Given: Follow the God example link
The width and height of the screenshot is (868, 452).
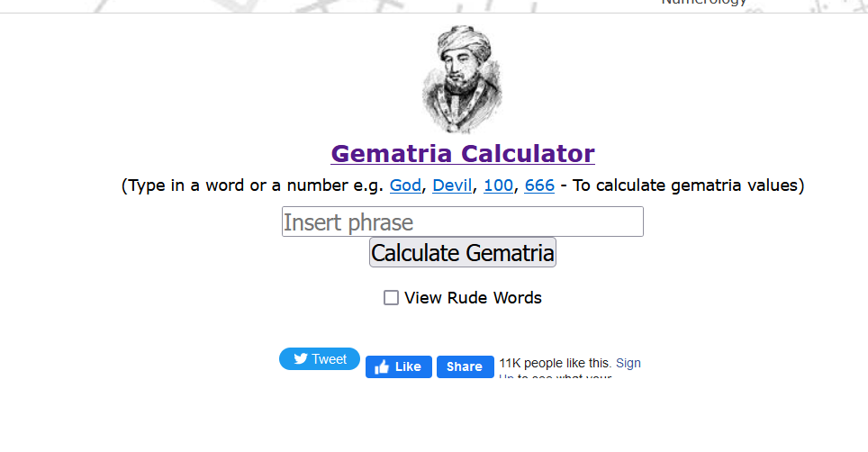Looking at the screenshot, I should pyautogui.click(x=405, y=186).
